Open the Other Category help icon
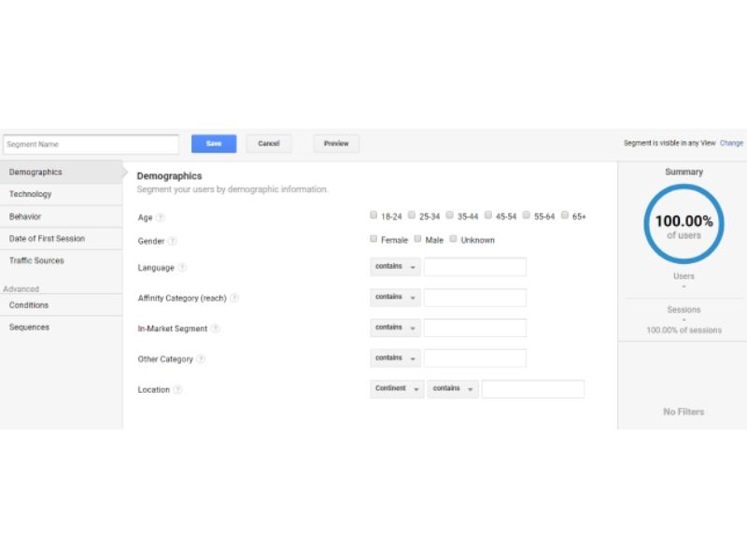Image resolution: width=747 pixels, height=560 pixels. [201, 359]
